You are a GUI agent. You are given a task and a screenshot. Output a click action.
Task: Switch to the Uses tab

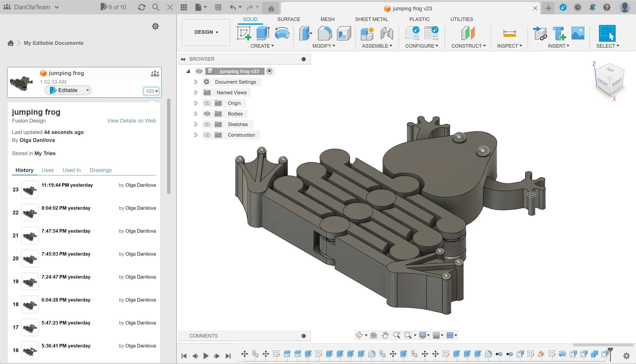47,170
